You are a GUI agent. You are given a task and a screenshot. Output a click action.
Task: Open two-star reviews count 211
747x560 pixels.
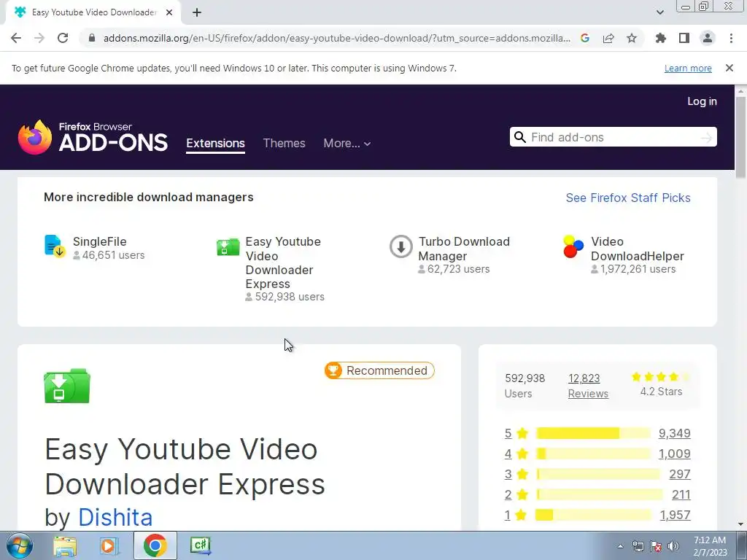coord(681,495)
